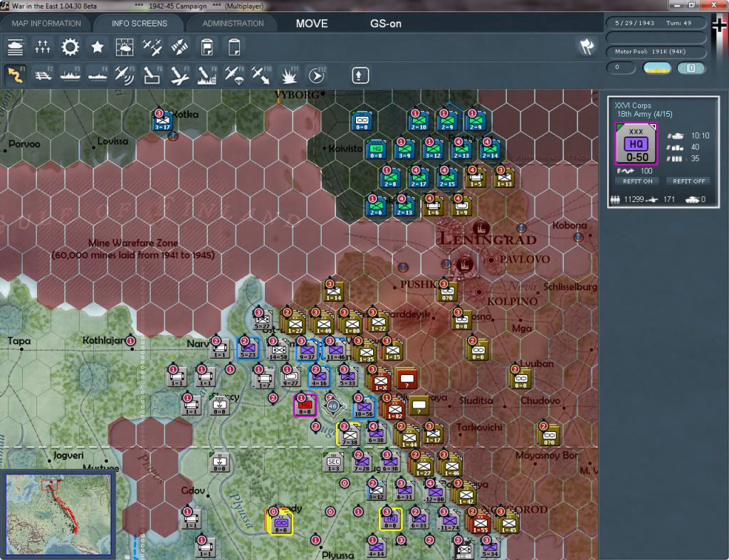The height and width of the screenshot is (560, 729).
Task: Select the Finnish HQ 0-0 counter near Koivisto
Action: 376,149
